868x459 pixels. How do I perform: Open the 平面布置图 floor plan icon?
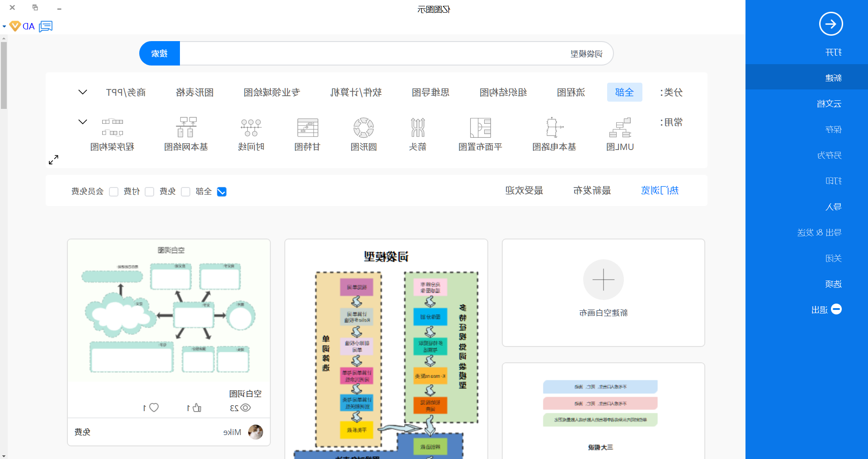tap(480, 127)
